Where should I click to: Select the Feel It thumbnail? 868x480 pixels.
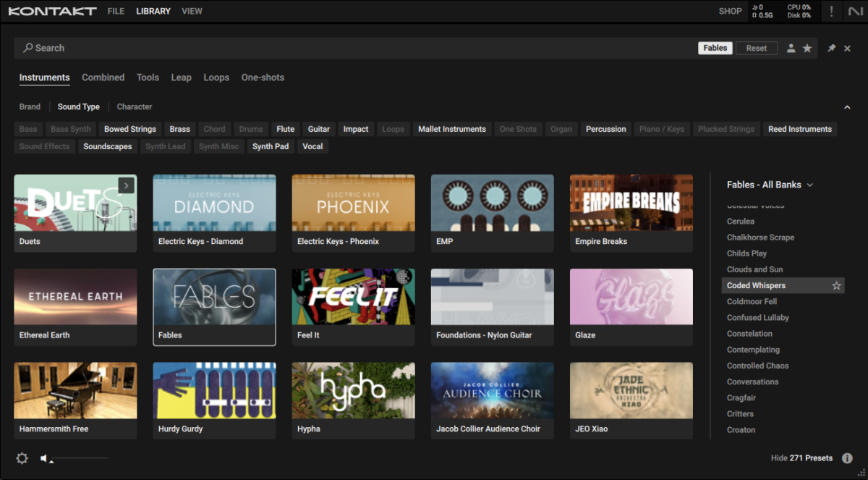[x=353, y=297]
